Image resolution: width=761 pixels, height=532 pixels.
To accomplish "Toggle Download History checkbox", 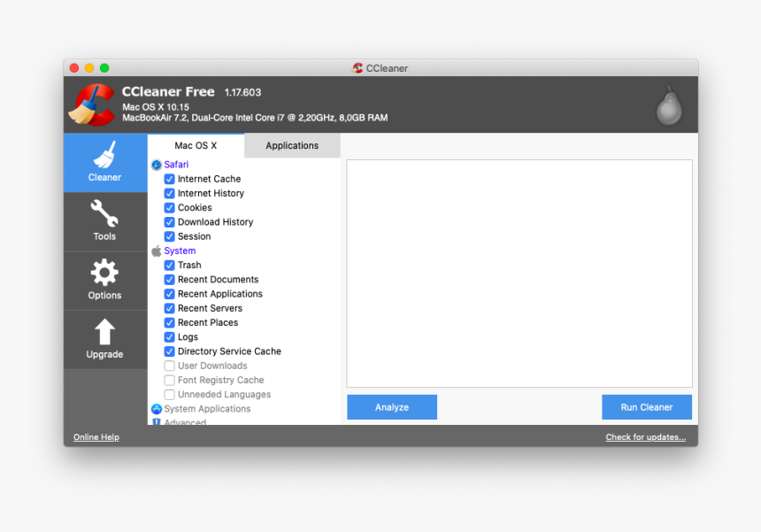I will tap(169, 222).
